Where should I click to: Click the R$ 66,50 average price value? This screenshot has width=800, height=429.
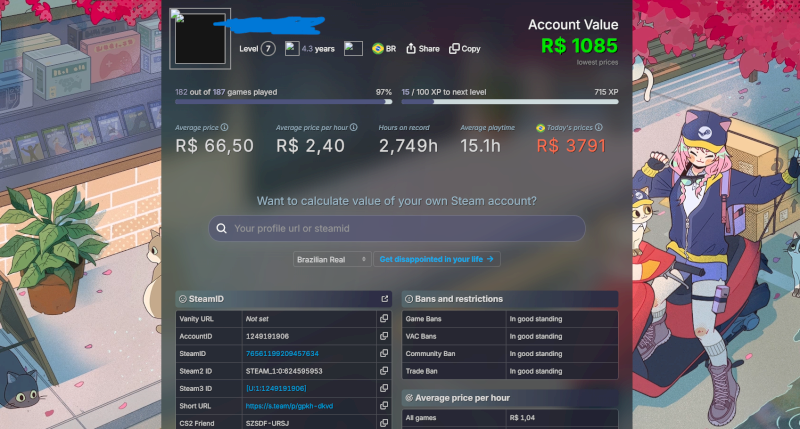[x=214, y=146]
